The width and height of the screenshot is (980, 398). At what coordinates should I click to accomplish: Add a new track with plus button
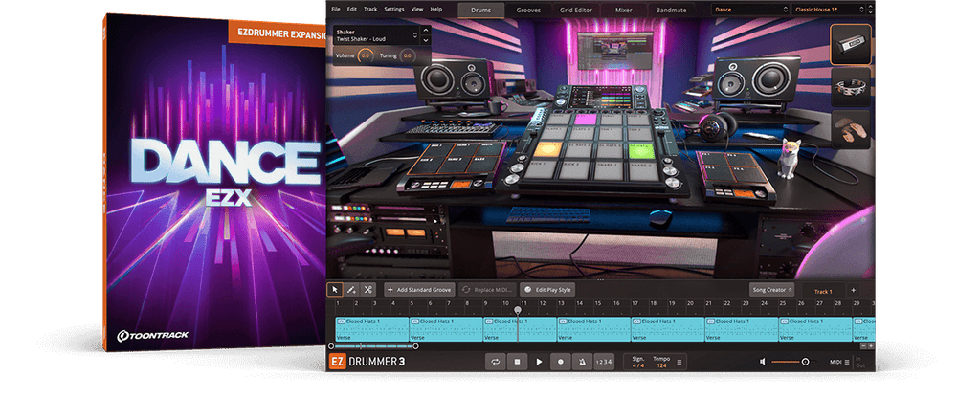point(853,290)
